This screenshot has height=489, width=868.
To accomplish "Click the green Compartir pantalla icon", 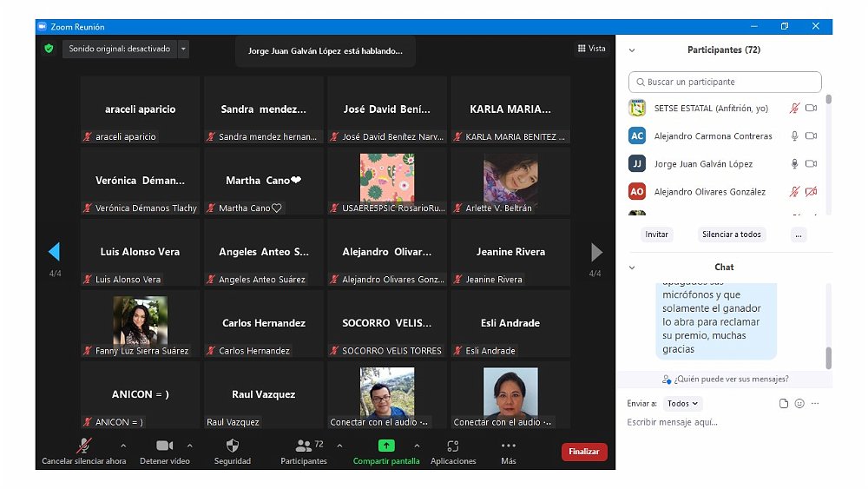I will tap(386, 446).
